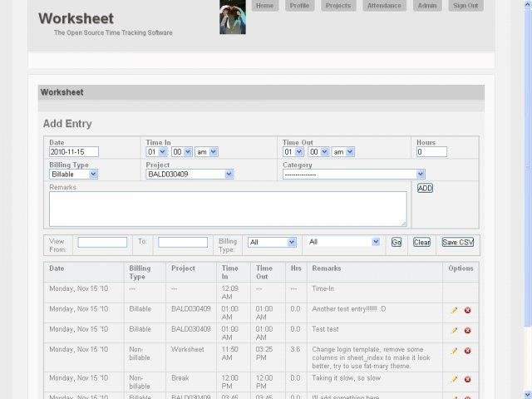Open the Time Out am/pm dropdown

point(343,152)
